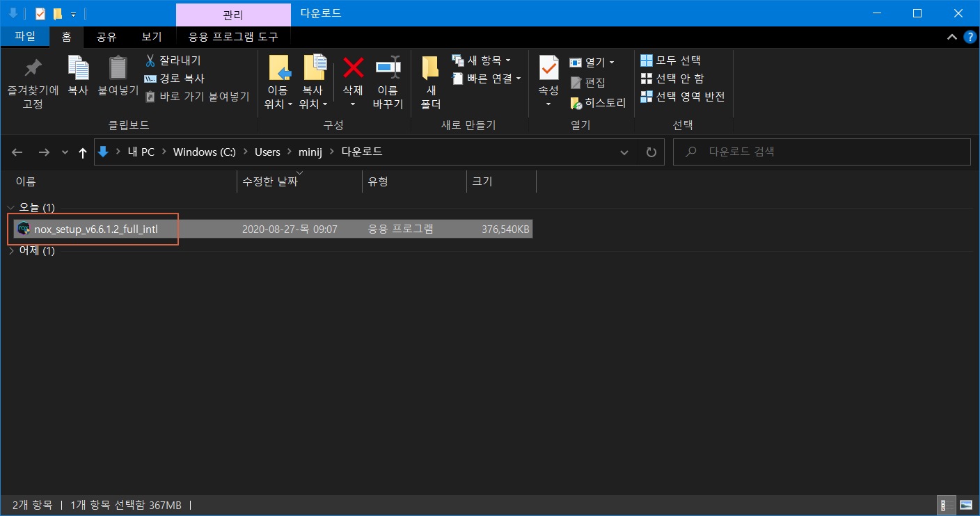Click the quick access New folder icon
980x516 pixels.
click(x=58, y=13)
